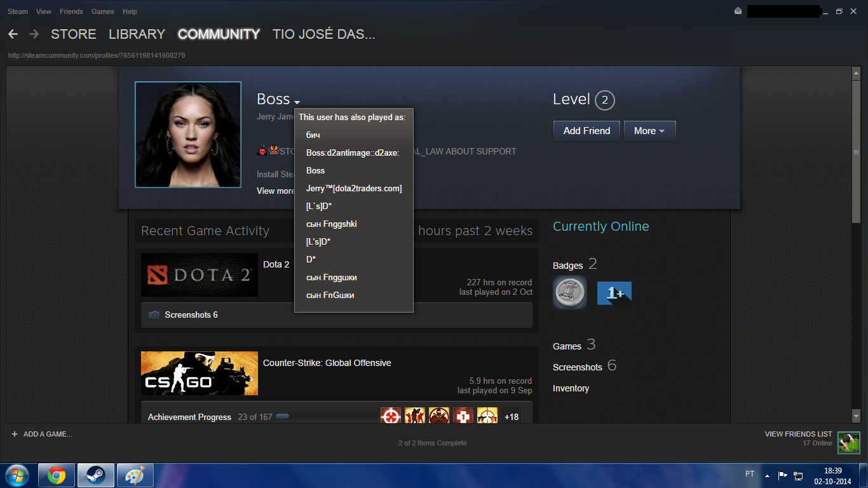This screenshot has height=488, width=868.
Task: Click the network tray icon
Action: 798,475
